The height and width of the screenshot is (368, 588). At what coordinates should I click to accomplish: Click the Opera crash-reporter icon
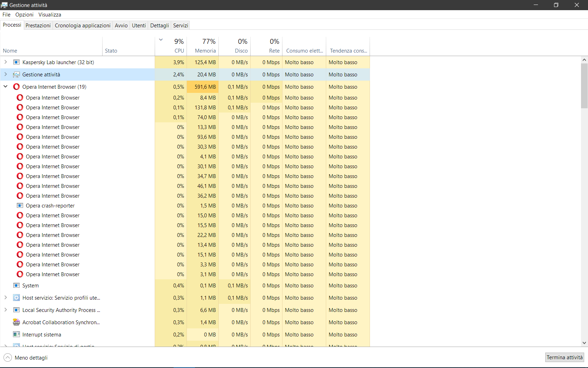pos(20,206)
